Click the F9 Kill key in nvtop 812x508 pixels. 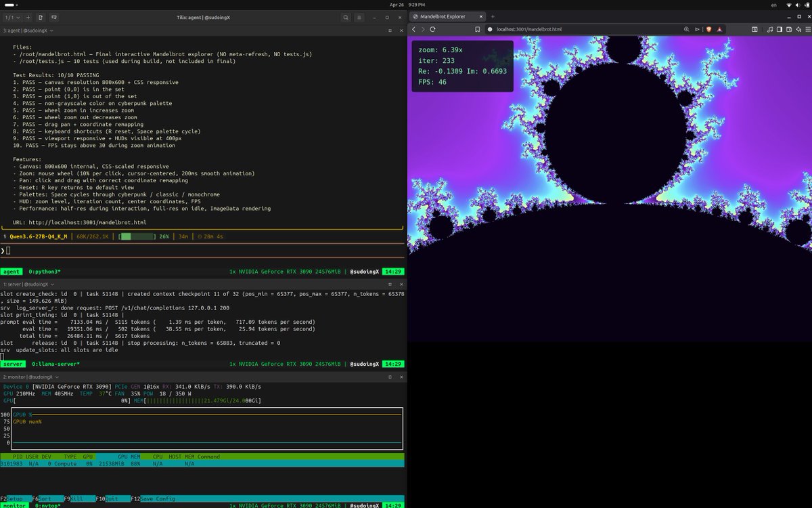coord(78,499)
